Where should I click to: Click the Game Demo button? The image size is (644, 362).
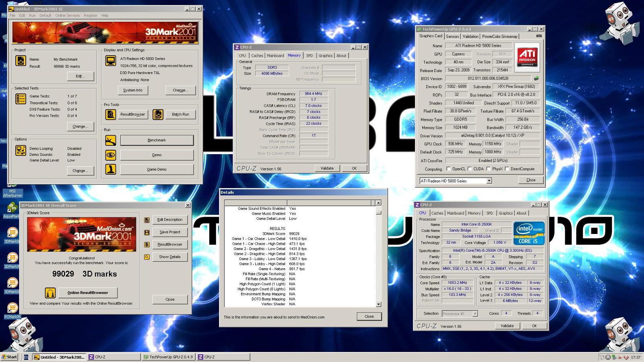(x=157, y=170)
